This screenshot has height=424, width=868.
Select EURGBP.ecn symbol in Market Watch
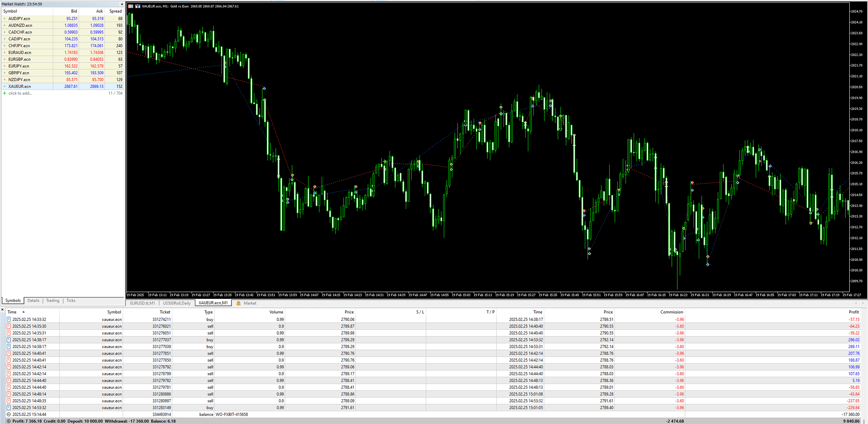click(19, 59)
